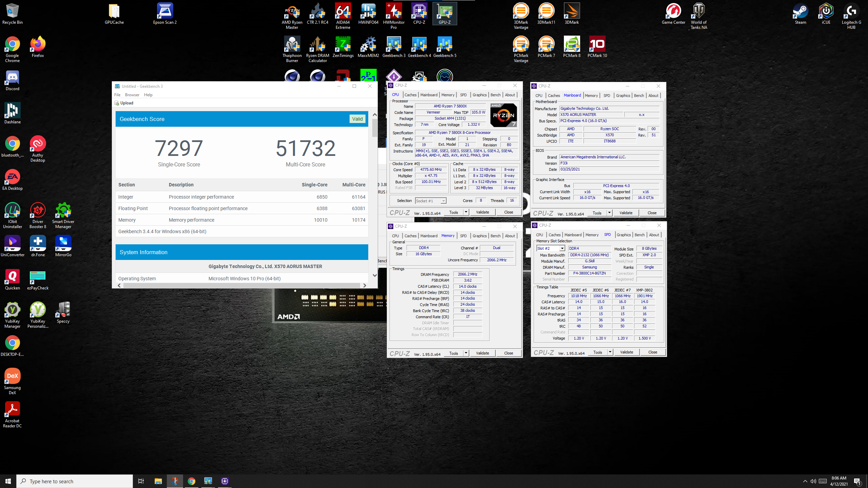Expand Tools arrow in CPU-Z SPD window
868x488 pixels.
pos(610,352)
